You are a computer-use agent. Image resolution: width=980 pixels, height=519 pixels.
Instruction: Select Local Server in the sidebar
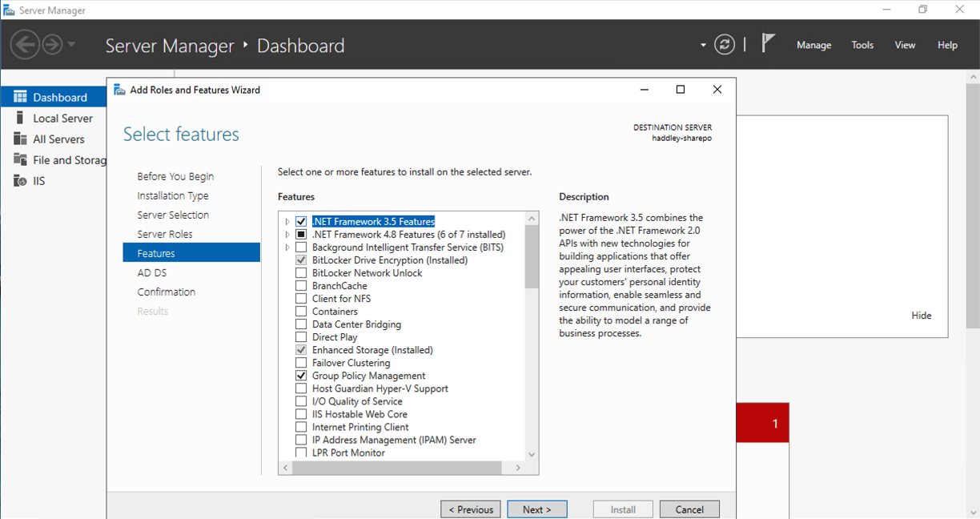pyautogui.click(x=54, y=118)
